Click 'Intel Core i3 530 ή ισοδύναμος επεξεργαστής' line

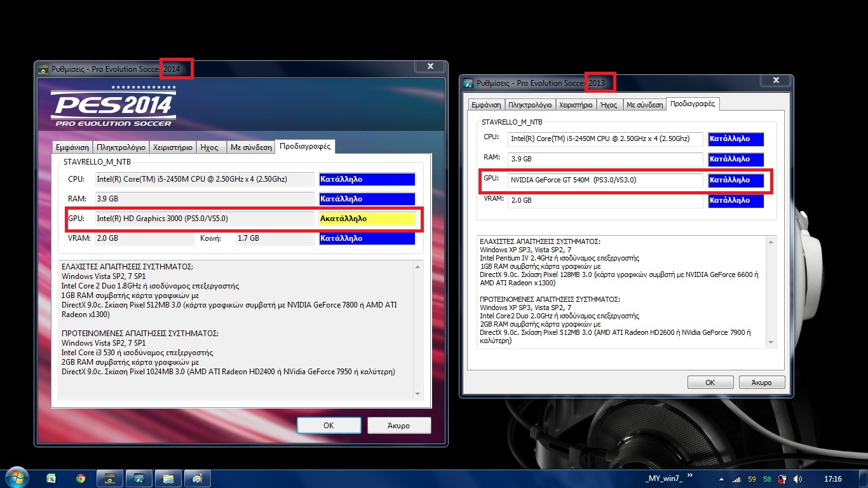tap(137, 353)
